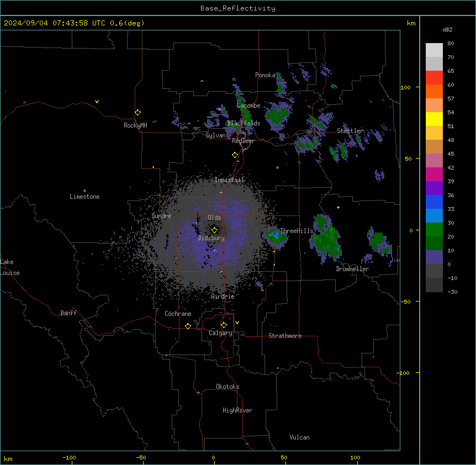Click the Cochrane town label
Viewport: 476px width, 465px height.
tap(178, 314)
